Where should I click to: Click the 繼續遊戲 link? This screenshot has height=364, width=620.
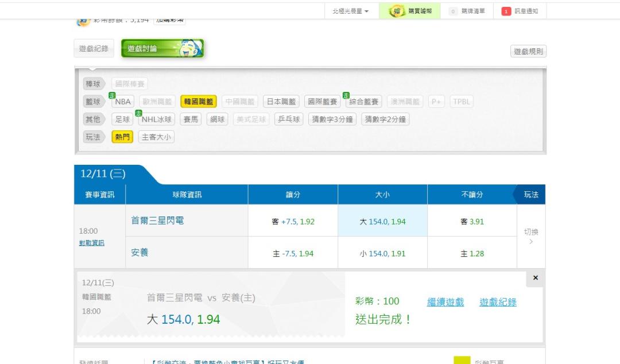pyautogui.click(x=445, y=302)
